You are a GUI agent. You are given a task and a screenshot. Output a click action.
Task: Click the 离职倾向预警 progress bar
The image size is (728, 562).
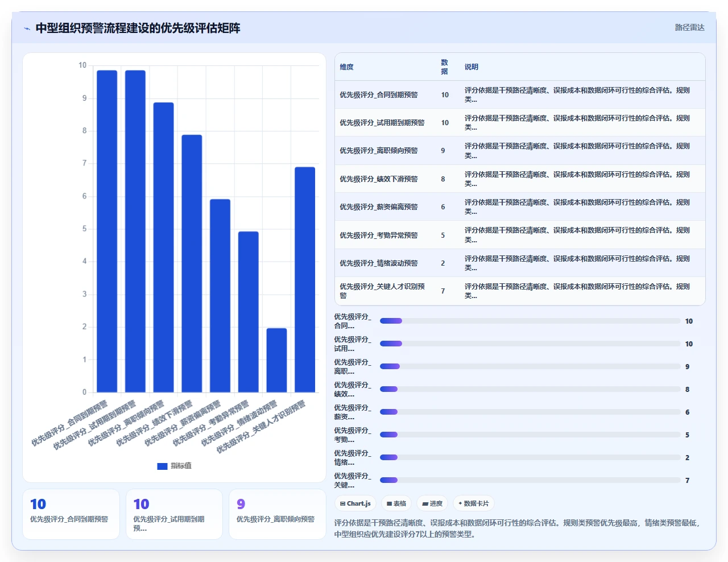point(530,366)
